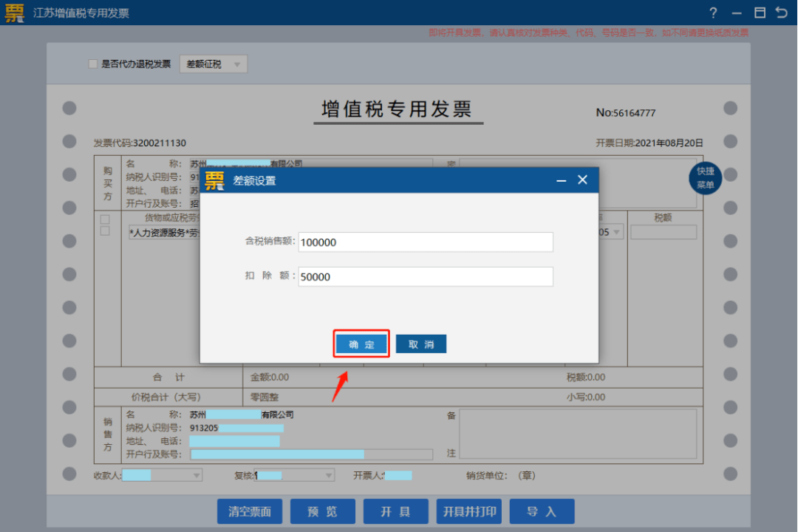Image resolution: width=798 pixels, height=532 pixels.
Task: Click the seller 开户行及账号 field
Action: tap(312, 454)
